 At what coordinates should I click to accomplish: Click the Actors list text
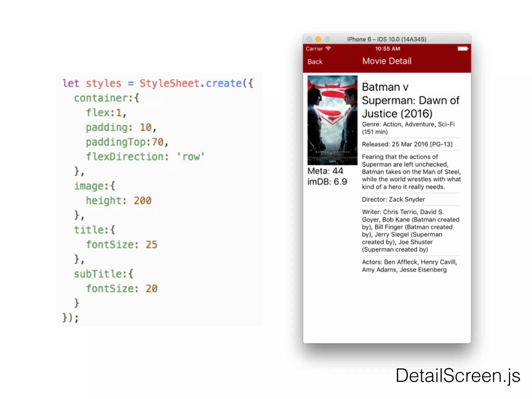409,266
